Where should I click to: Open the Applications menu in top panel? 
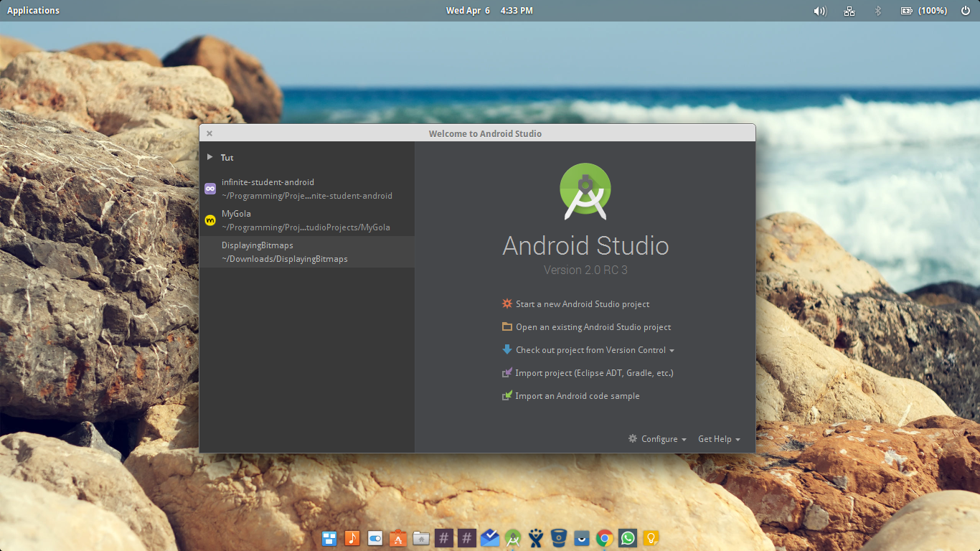click(33, 11)
